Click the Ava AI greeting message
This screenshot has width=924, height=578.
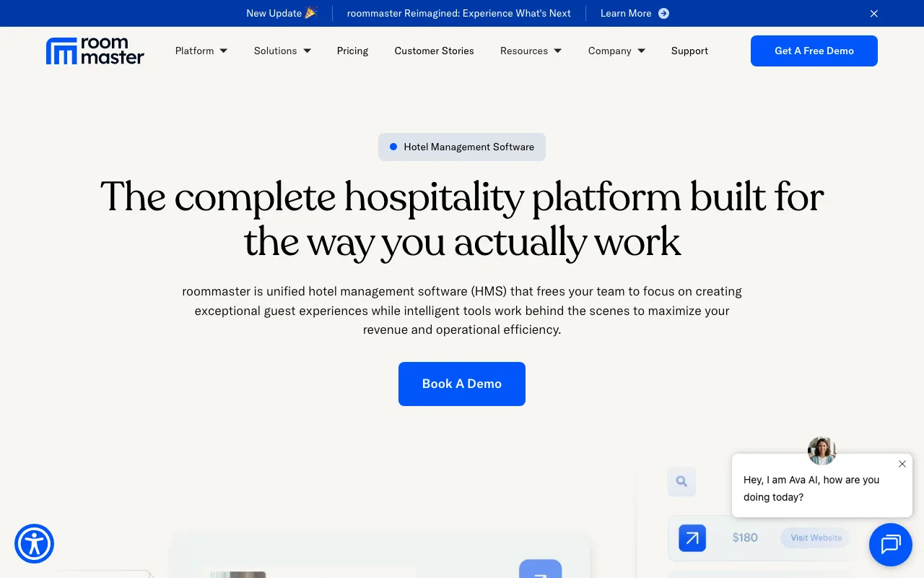coord(811,488)
